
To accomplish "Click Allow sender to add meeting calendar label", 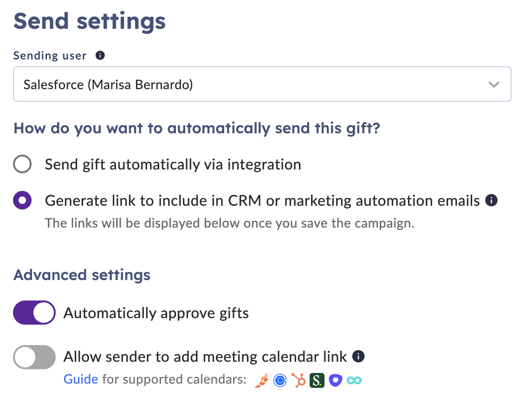I will (x=205, y=357).
